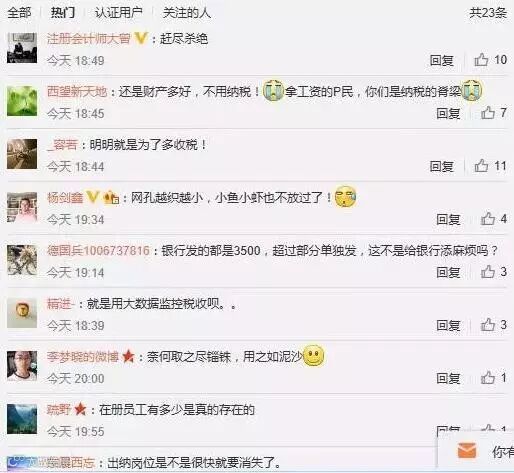Like 李梦晓的微博's comment
This screenshot has height=473, width=514.
coord(488,378)
